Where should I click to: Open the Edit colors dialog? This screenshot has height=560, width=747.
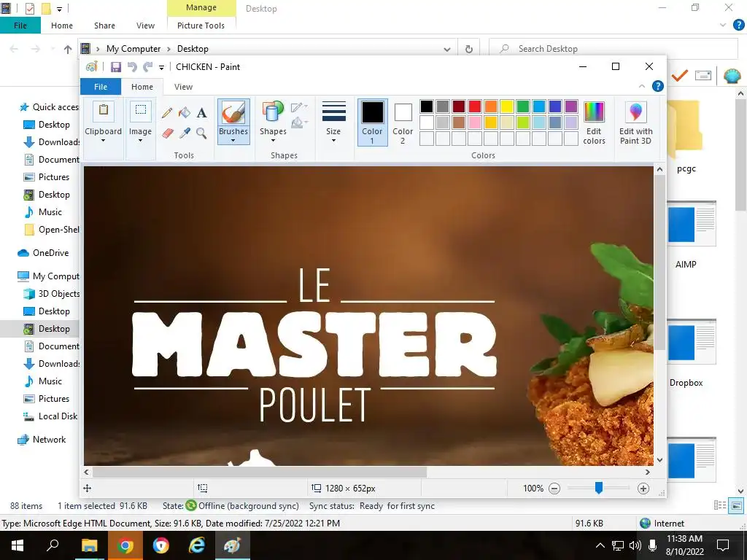[x=594, y=122]
